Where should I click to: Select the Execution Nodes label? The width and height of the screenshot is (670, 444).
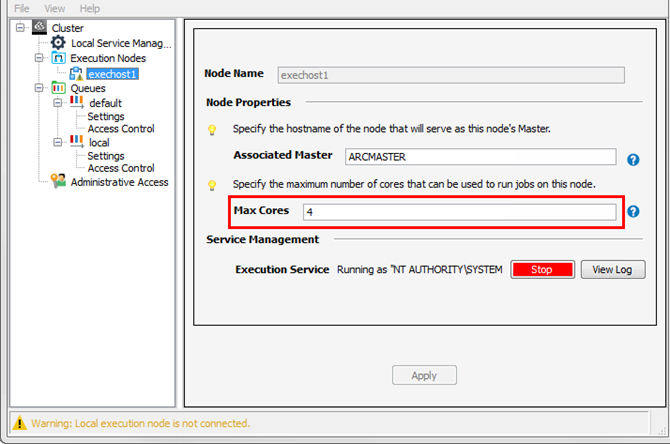point(108,58)
